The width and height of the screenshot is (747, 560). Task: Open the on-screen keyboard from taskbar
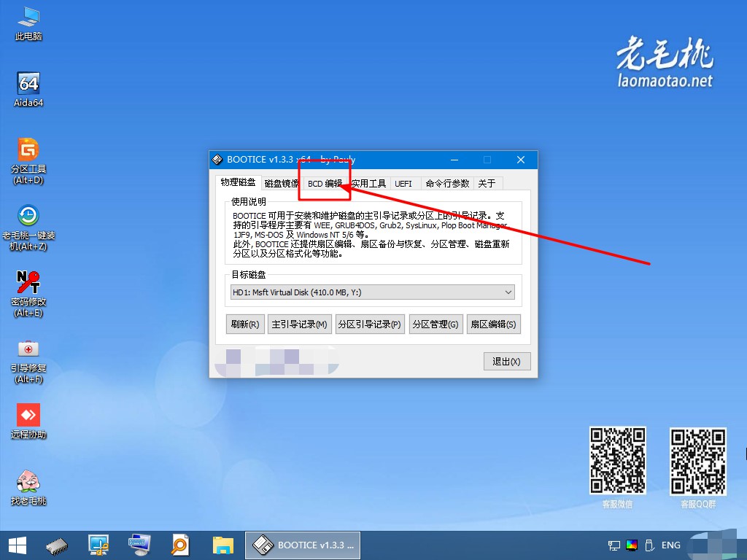(x=139, y=545)
